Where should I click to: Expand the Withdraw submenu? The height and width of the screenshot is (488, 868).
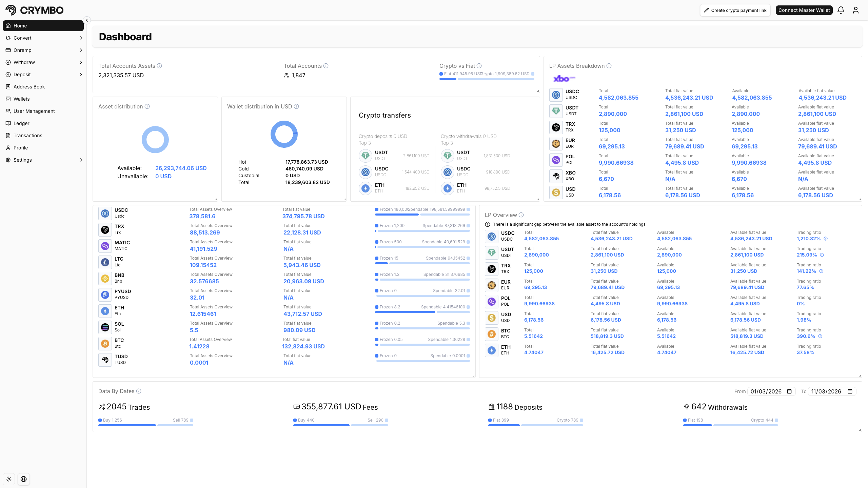pyautogui.click(x=81, y=62)
